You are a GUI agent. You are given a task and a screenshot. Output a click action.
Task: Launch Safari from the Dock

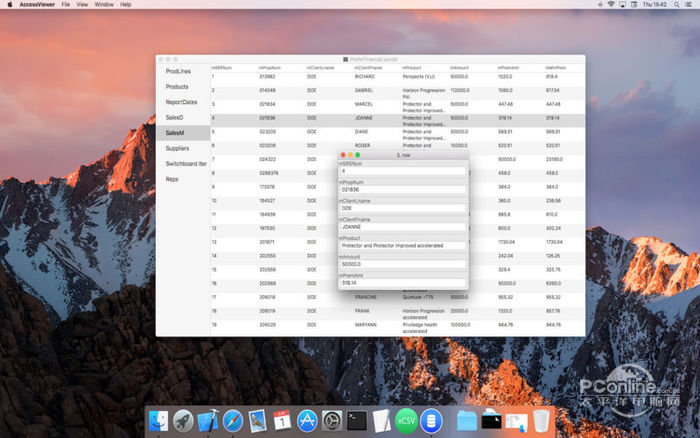[233, 422]
